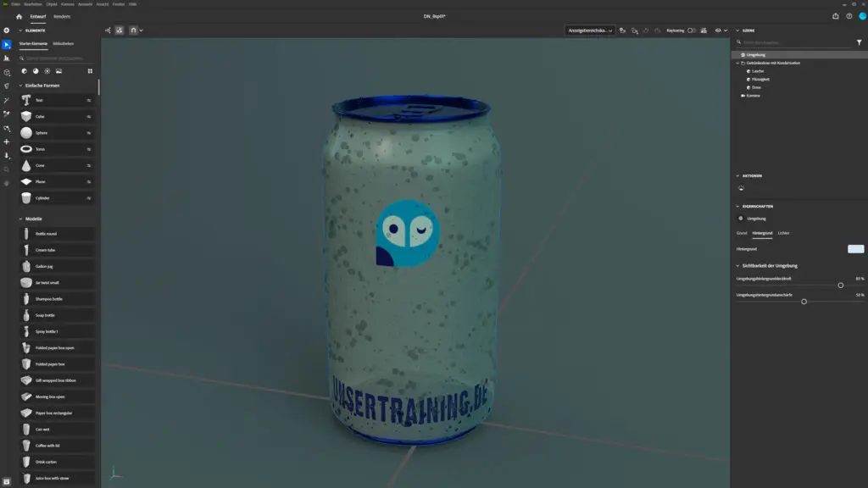Open the Lichter tab in properties
This screenshot has width=868, height=488.
[783, 234]
